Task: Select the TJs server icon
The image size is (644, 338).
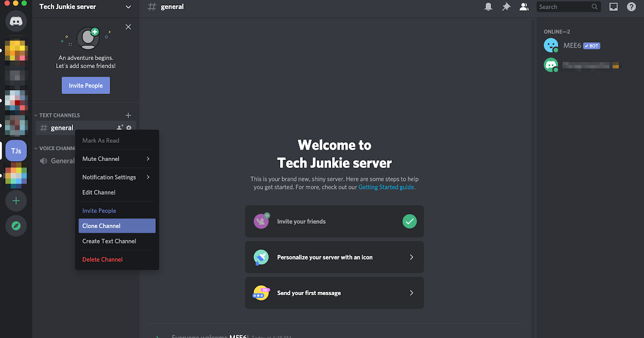Action: coord(16,151)
